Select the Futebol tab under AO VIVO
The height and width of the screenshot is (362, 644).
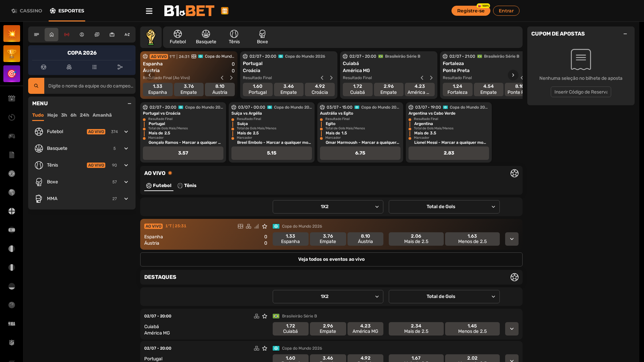click(159, 186)
